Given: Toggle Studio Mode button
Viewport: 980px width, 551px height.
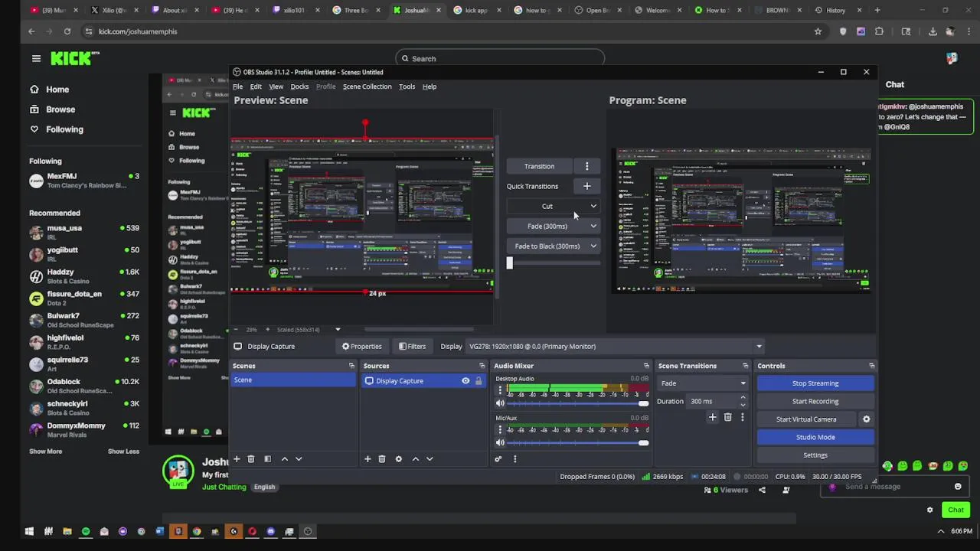Looking at the screenshot, I should pos(815,437).
